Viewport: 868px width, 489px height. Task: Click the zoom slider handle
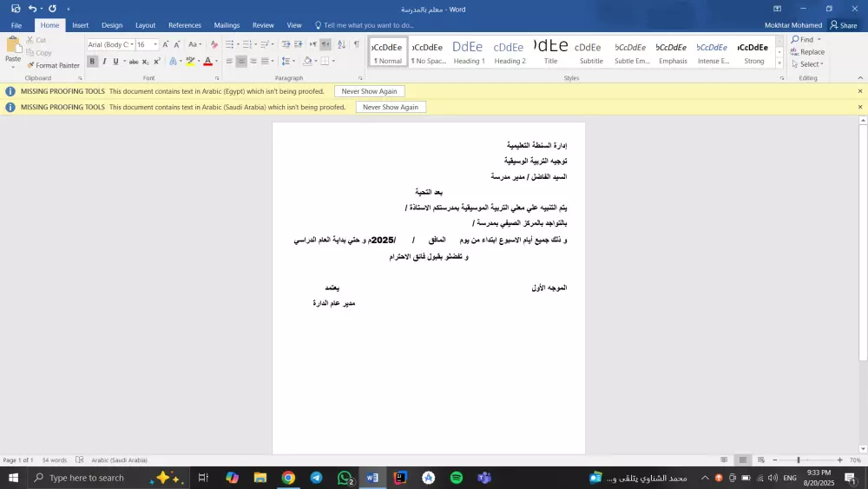click(799, 459)
